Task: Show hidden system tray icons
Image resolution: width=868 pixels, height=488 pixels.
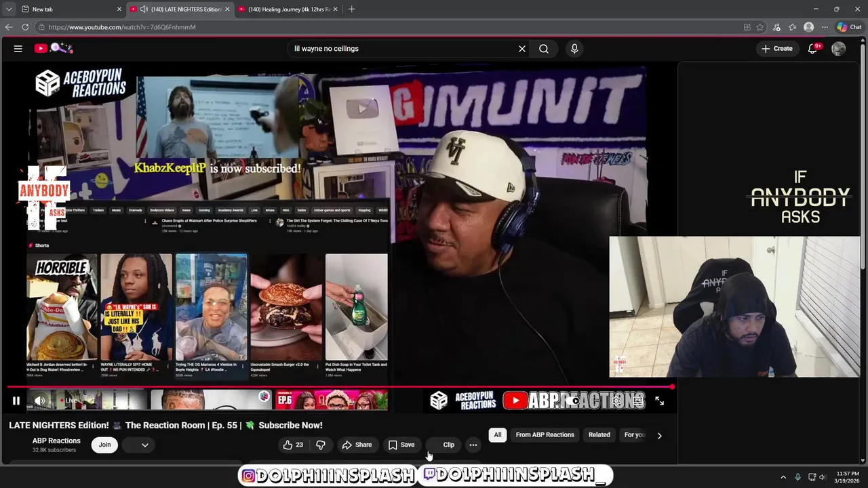Action: click(x=783, y=477)
